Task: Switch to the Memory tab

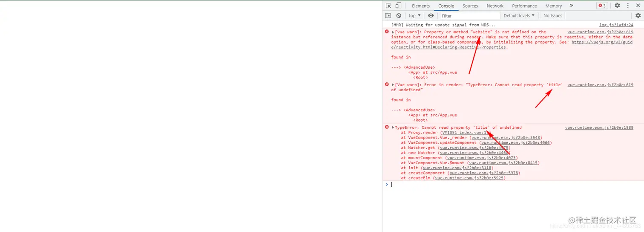Action: (x=553, y=6)
